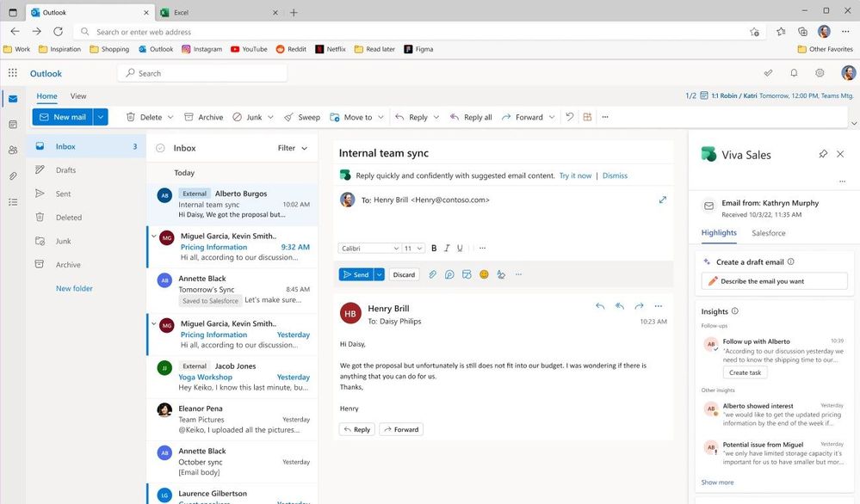Viewport: 860px width, 504px height.
Task: Click Describe the email you want field
Action: click(774, 281)
